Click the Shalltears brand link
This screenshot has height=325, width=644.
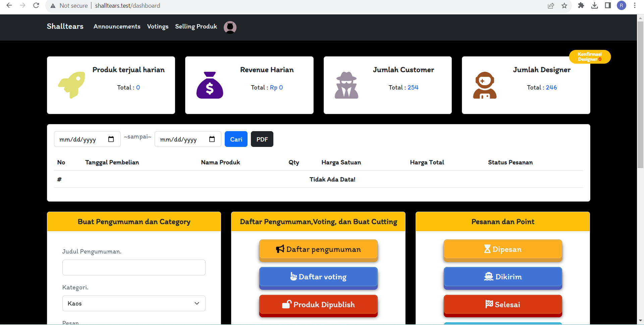(x=65, y=26)
